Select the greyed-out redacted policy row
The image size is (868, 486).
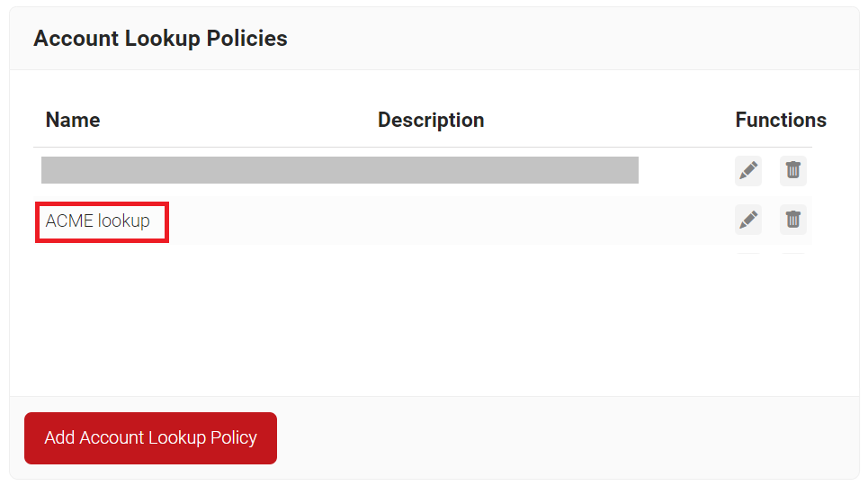[x=340, y=170]
